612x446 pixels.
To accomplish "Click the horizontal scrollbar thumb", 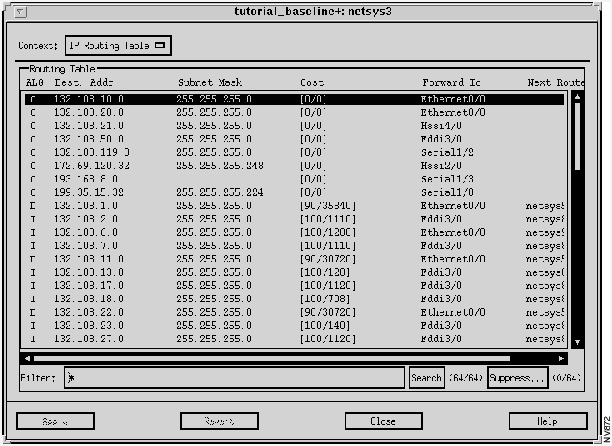I will [270, 357].
